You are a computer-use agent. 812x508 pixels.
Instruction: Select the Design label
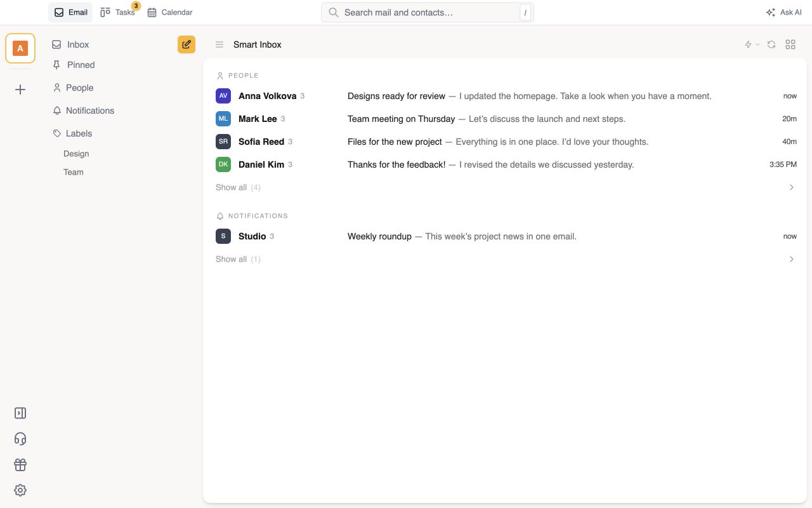[x=76, y=154]
